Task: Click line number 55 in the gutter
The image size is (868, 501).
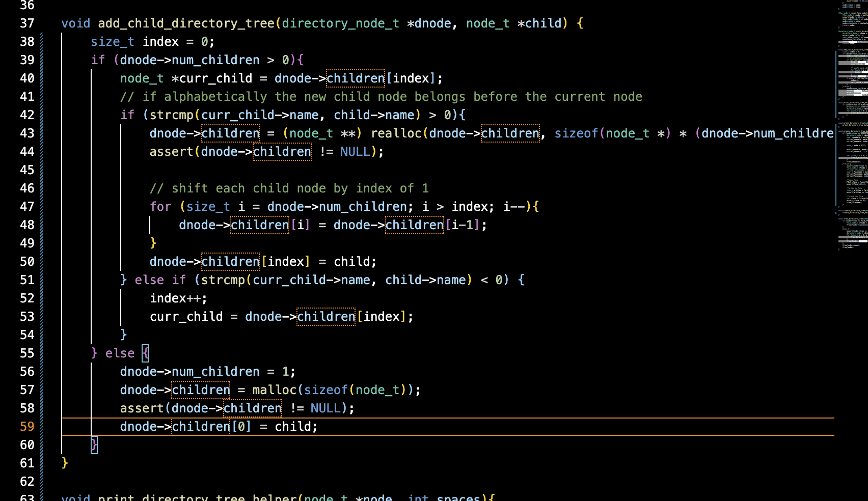Action: (x=27, y=353)
